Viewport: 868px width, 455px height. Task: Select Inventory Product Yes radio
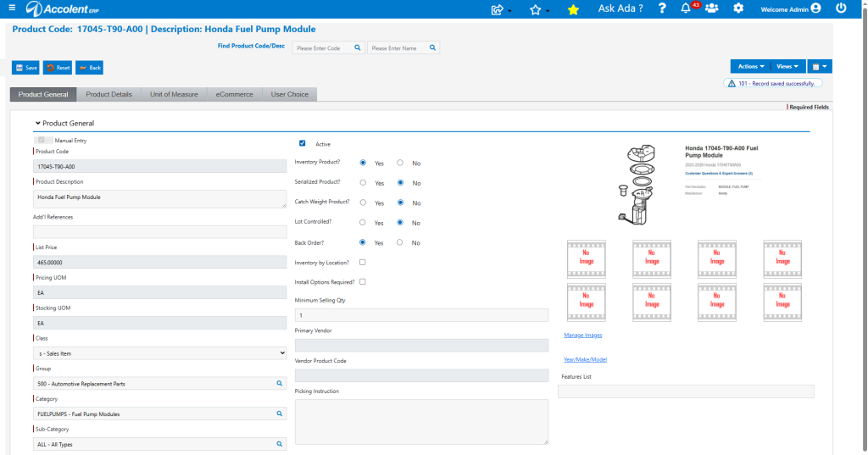click(x=363, y=163)
